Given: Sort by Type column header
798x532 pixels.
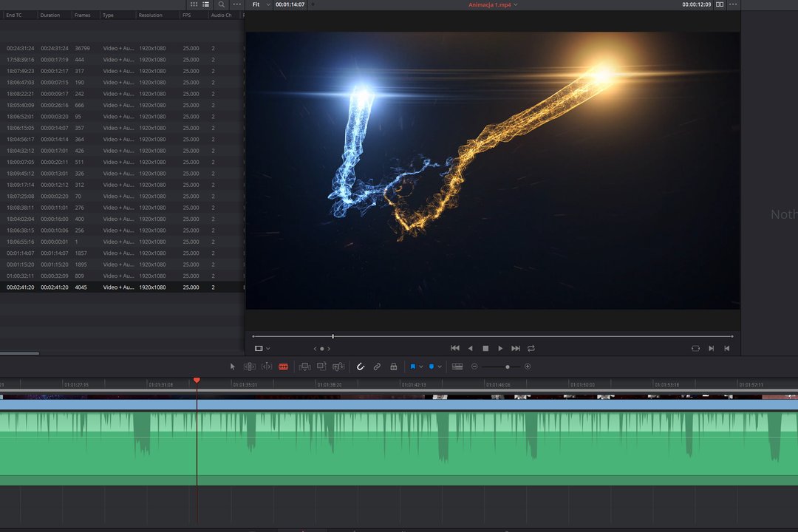Looking at the screenshot, I should pos(108,16).
